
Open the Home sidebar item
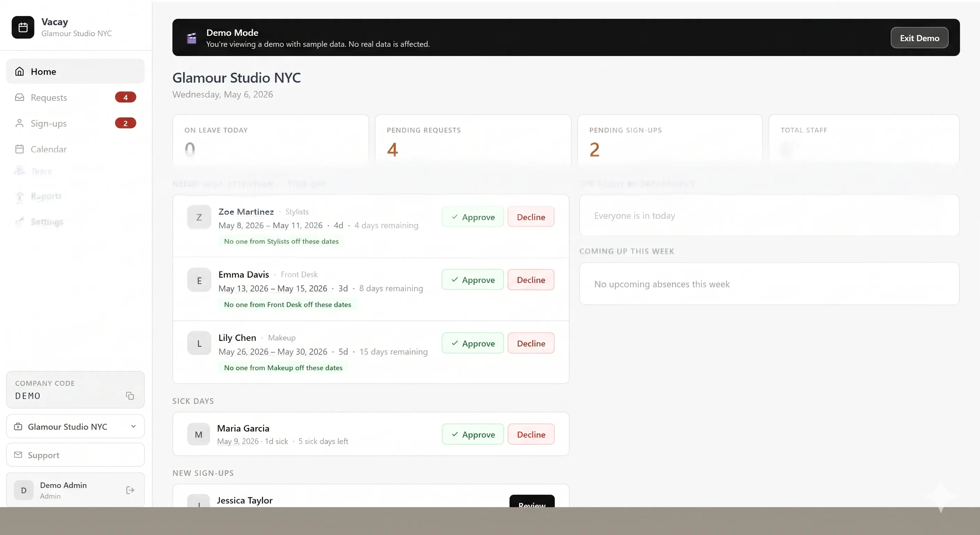pyautogui.click(x=75, y=71)
